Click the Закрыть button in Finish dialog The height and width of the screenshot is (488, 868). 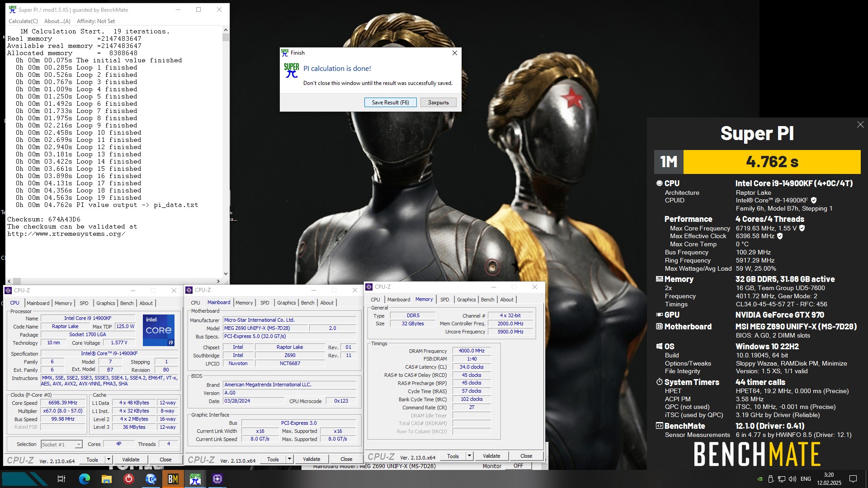click(438, 103)
